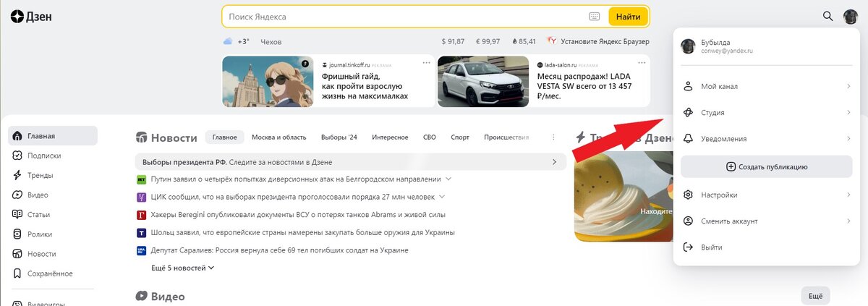The height and width of the screenshot is (306, 868).
Task: Click the Статьи book icon in sidebar
Action: click(17, 214)
